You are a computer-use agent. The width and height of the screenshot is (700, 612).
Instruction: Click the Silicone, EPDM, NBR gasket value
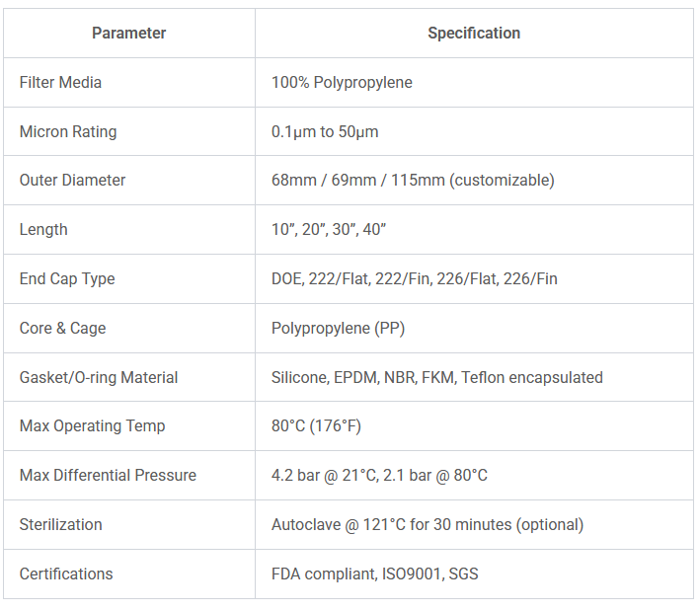(436, 377)
